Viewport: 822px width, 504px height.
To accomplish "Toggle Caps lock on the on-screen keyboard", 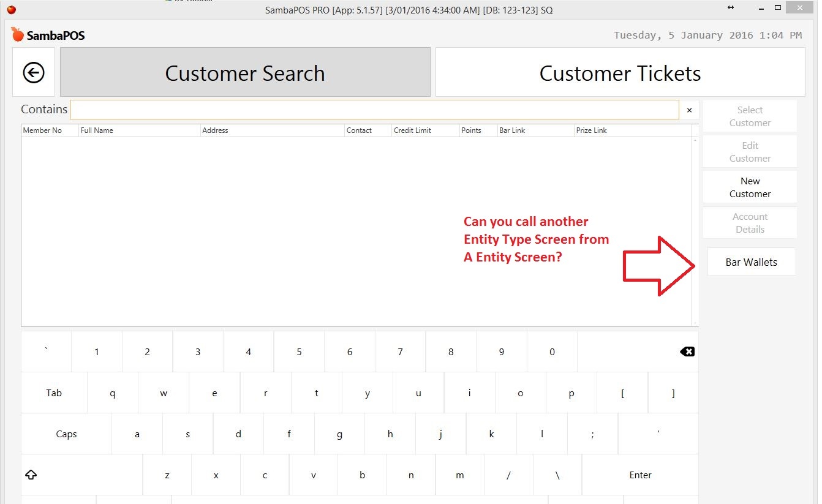I will pos(66,434).
